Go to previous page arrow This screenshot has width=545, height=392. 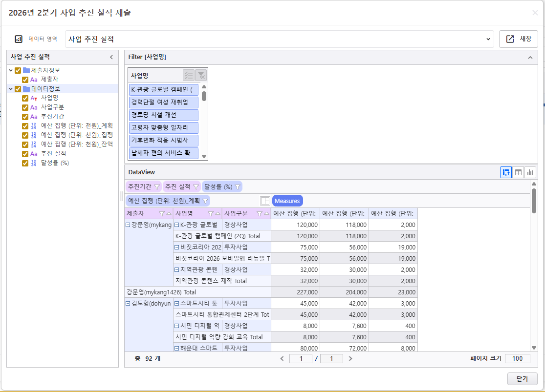[282, 359]
